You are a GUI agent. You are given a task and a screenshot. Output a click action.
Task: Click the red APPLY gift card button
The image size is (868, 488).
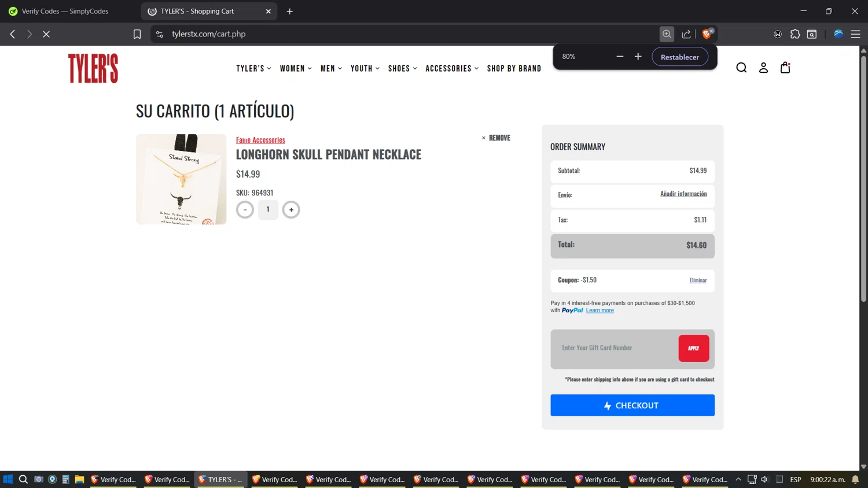coord(694,348)
